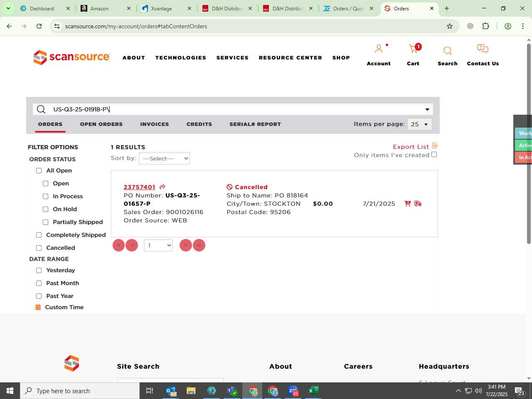Check the Open status filter
This screenshot has height=399, width=532.
(46, 184)
